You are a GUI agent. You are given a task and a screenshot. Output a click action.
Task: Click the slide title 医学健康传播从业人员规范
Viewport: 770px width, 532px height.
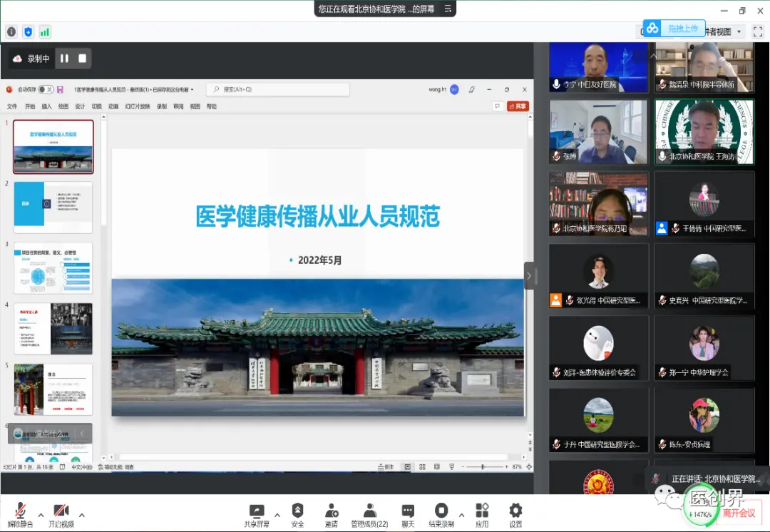tap(318, 217)
